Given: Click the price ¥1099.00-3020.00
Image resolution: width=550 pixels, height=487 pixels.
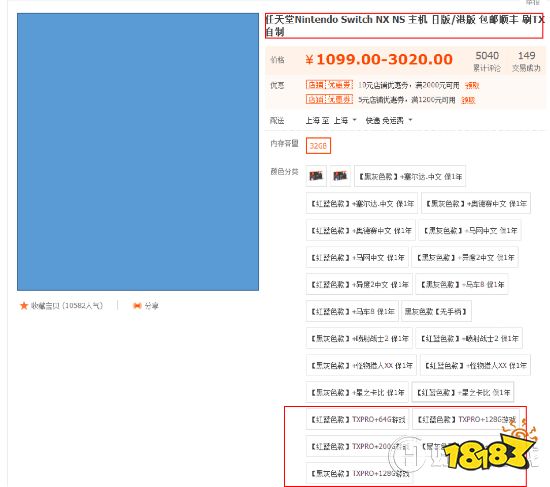Looking at the screenshot, I should [379, 59].
